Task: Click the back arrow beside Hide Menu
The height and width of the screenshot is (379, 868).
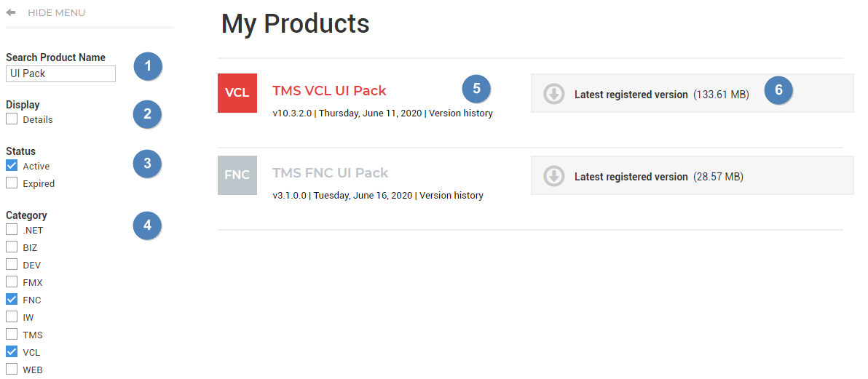Action: click(x=10, y=12)
